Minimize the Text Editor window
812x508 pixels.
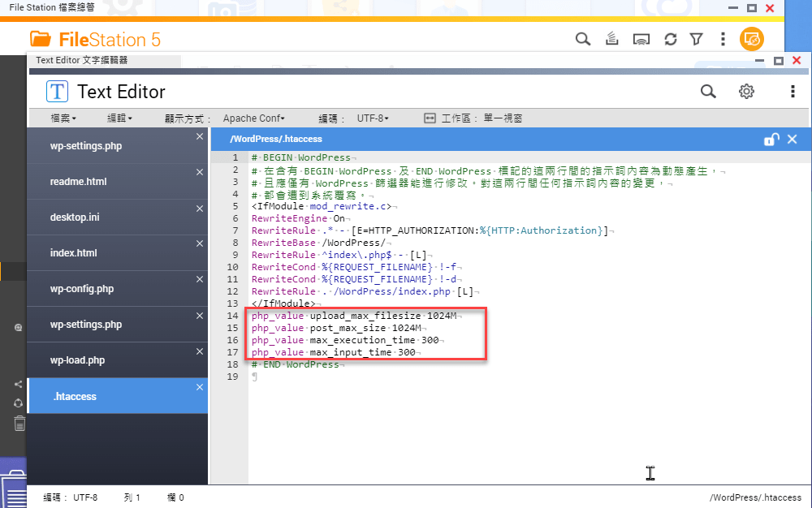pos(760,61)
